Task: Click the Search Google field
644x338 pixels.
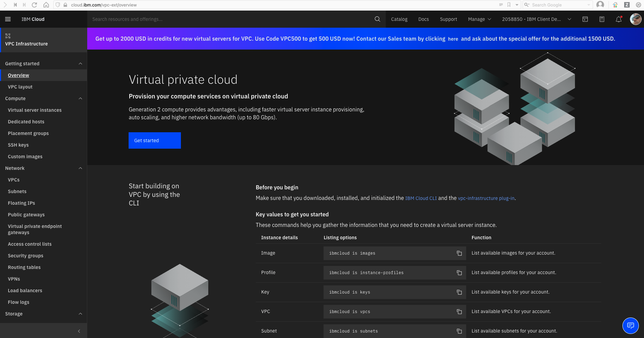Action: pyautogui.click(x=558, y=5)
